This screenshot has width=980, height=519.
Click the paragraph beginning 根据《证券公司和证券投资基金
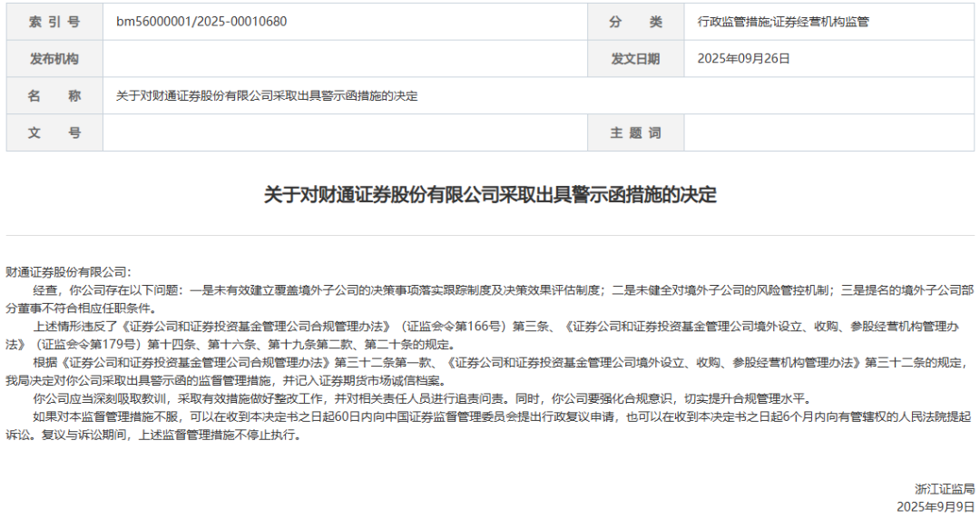(487, 371)
